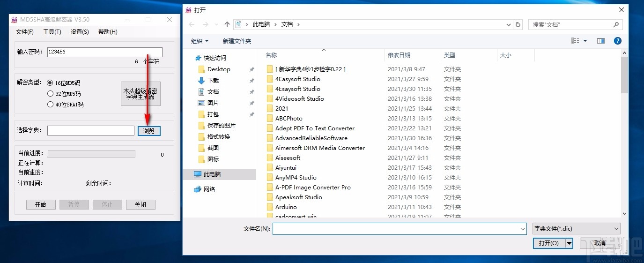The width and height of the screenshot is (644, 263).
Task: Open the dialog help icon
Action: [618, 41]
